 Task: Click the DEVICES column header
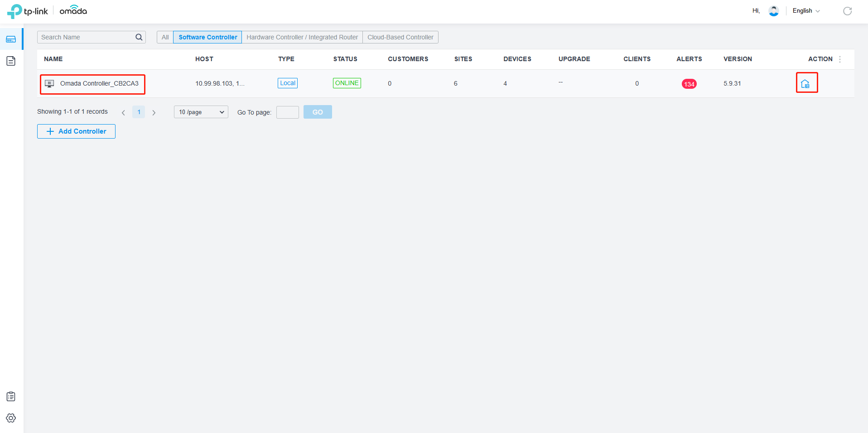pos(517,59)
